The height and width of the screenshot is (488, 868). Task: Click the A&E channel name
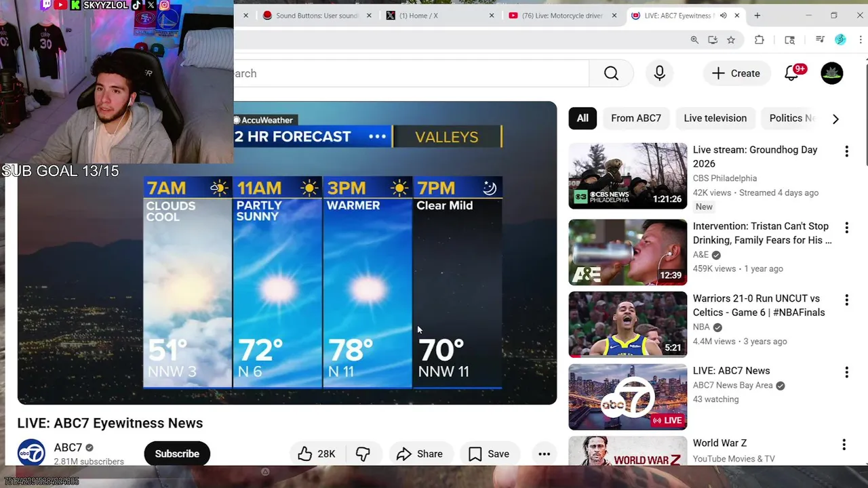coord(701,255)
